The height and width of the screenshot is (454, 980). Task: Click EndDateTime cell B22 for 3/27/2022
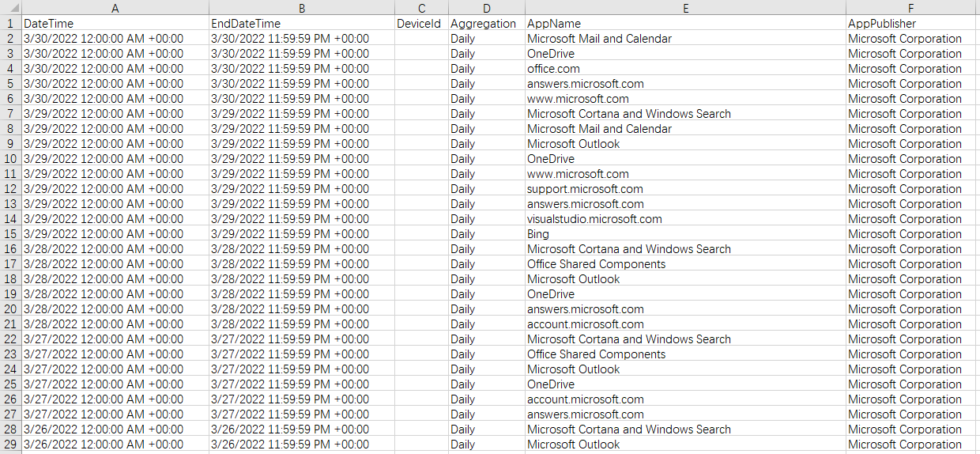pos(302,339)
